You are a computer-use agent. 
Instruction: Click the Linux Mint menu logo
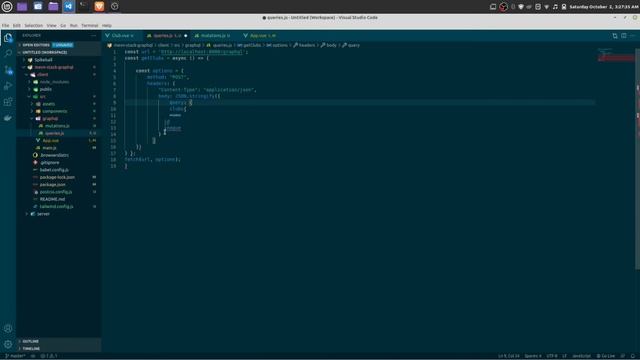(x=7, y=7)
